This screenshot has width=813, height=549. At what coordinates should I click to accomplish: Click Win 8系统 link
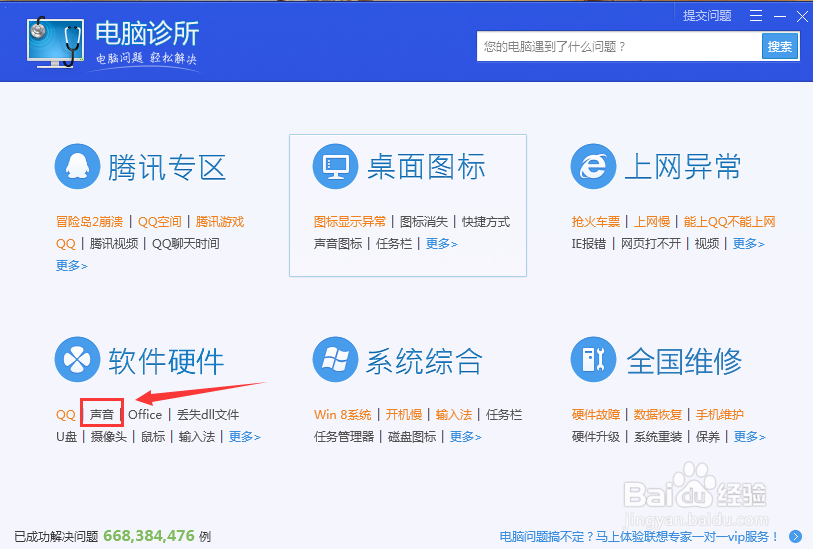click(343, 415)
